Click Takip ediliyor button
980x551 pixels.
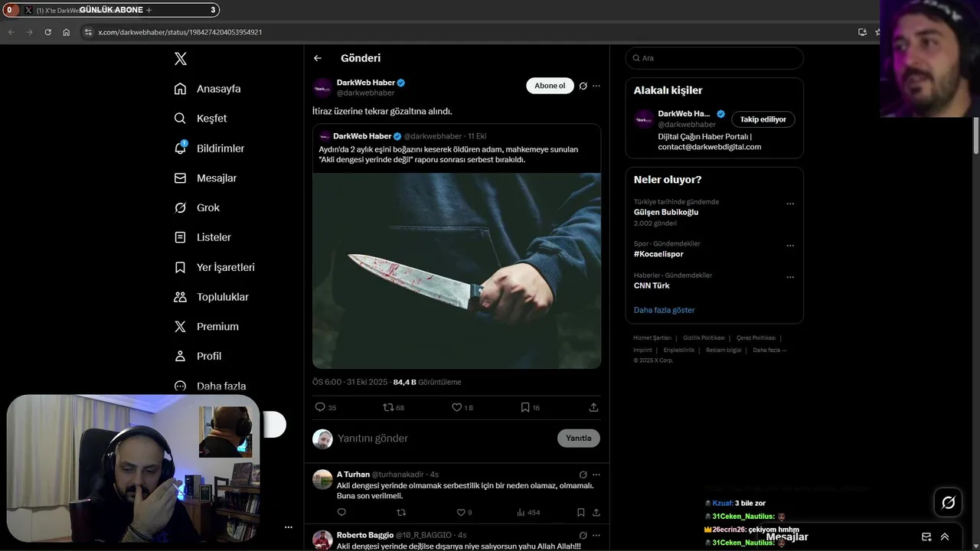click(x=763, y=119)
